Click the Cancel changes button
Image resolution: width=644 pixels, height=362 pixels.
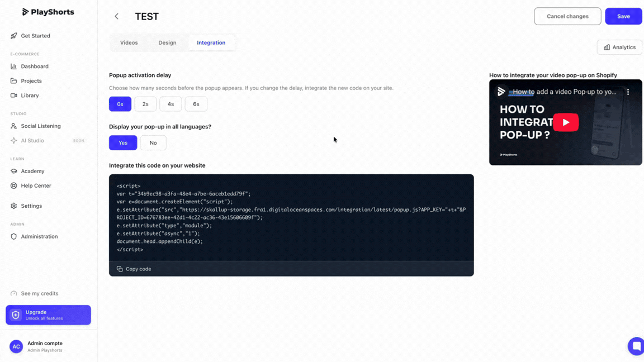(567, 16)
